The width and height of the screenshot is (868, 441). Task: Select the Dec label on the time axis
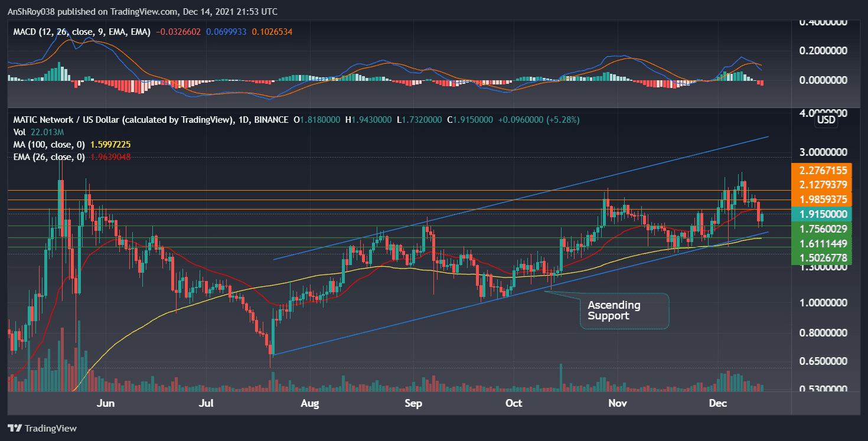[718, 403]
